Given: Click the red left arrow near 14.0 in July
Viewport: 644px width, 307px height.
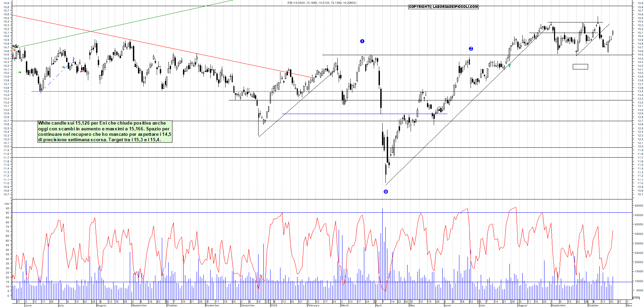Looking at the screenshot, I should click(x=81, y=71).
